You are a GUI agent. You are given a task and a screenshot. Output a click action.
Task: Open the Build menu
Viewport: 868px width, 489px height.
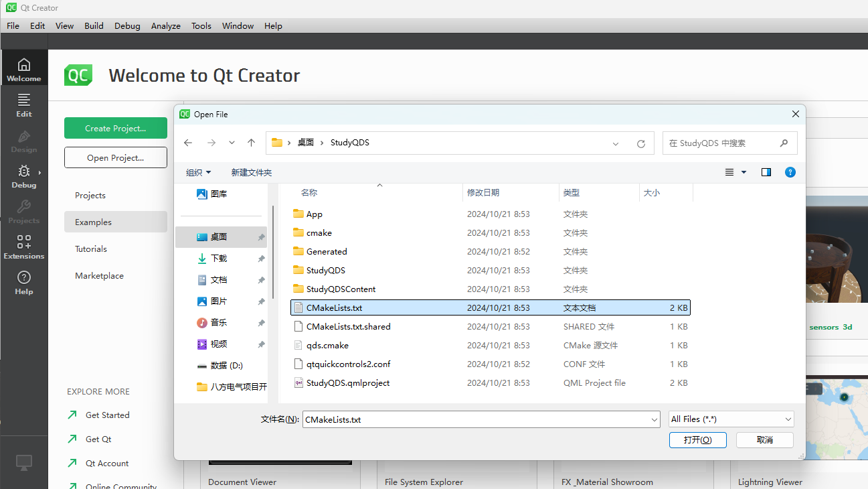[x=94, y=25]
